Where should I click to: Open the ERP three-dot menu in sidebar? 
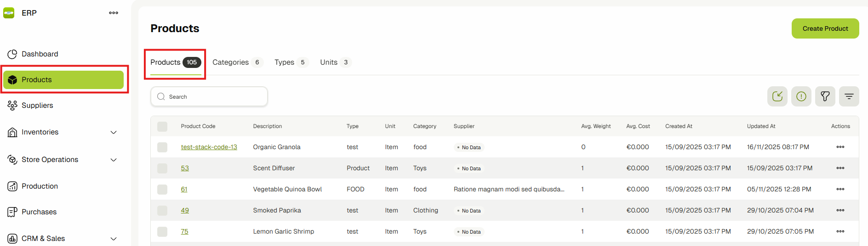[114, 13]
